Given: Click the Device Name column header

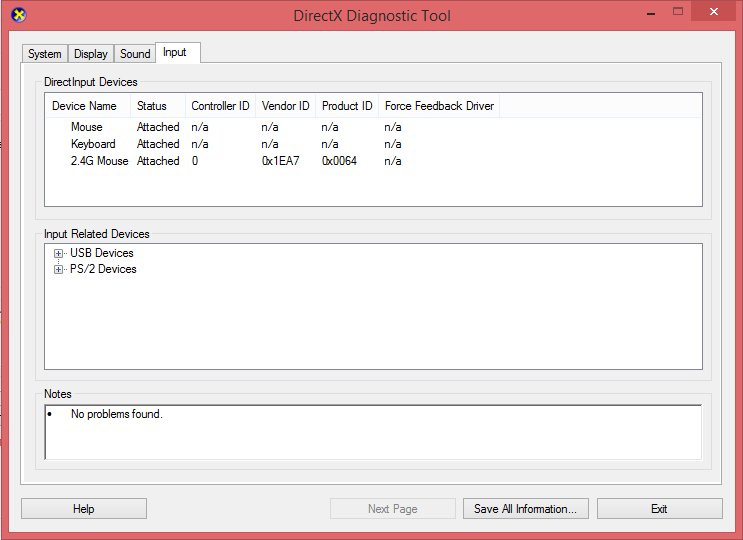Looking at the screenshot, I should [85, 106].
